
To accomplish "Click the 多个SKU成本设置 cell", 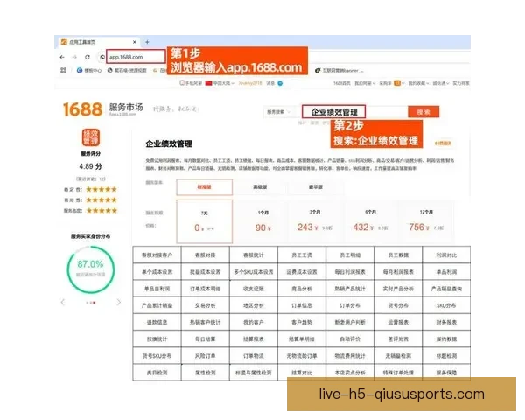I will 254,272.
